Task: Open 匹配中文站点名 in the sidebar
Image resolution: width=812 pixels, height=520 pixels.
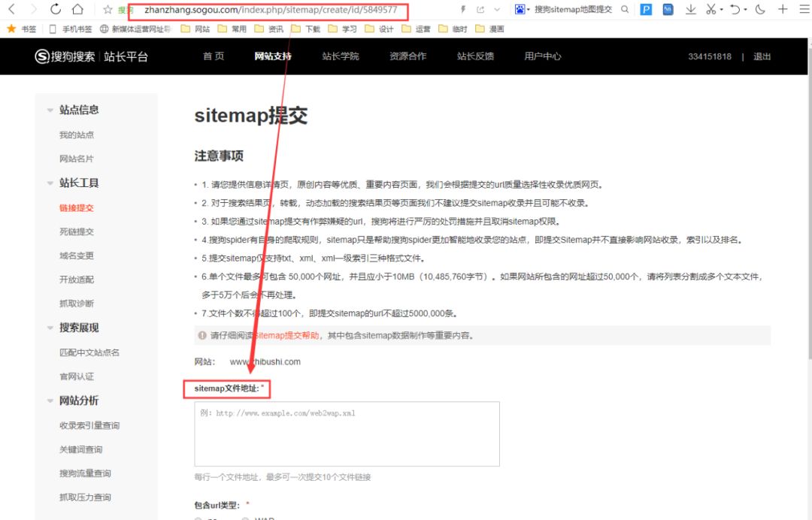Action: pyautogui.click(x=89, y=352)
